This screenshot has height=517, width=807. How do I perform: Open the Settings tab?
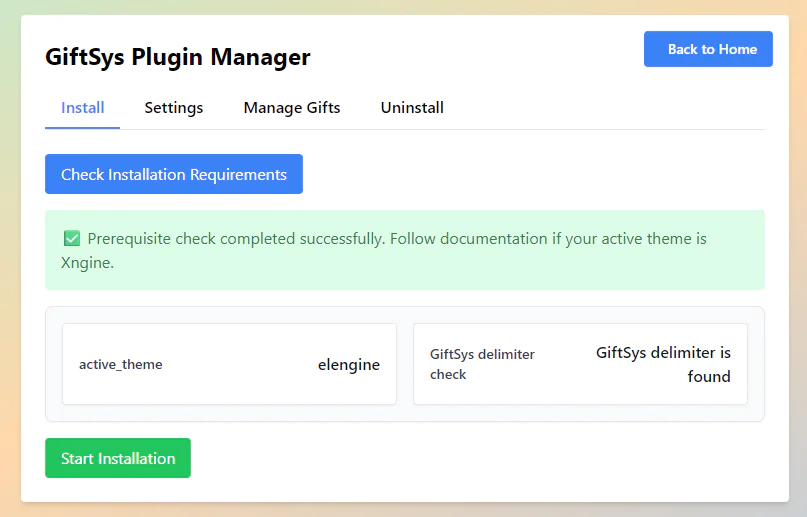tap(174, 108)
